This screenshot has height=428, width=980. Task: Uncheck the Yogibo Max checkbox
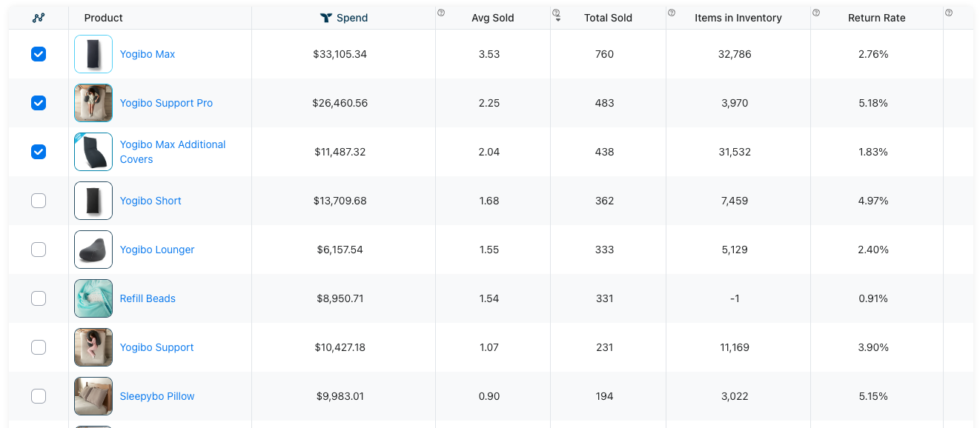[39, 54]
